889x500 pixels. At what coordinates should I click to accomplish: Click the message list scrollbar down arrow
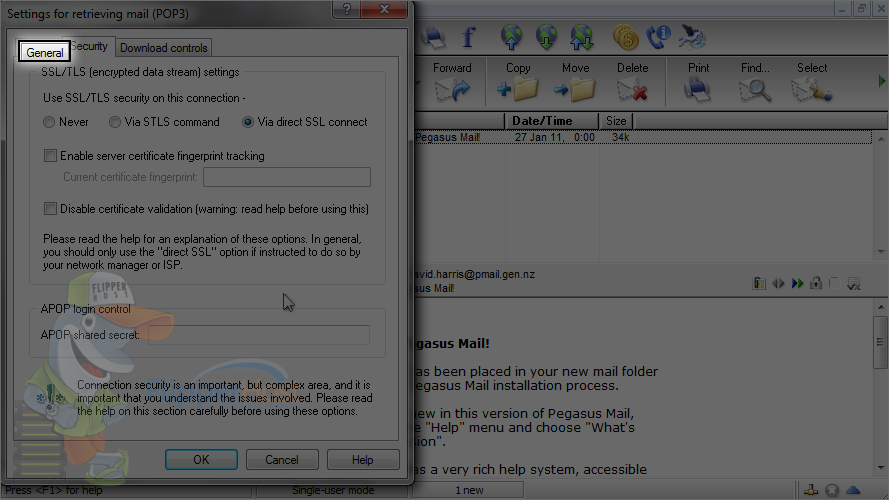point(880,251)
